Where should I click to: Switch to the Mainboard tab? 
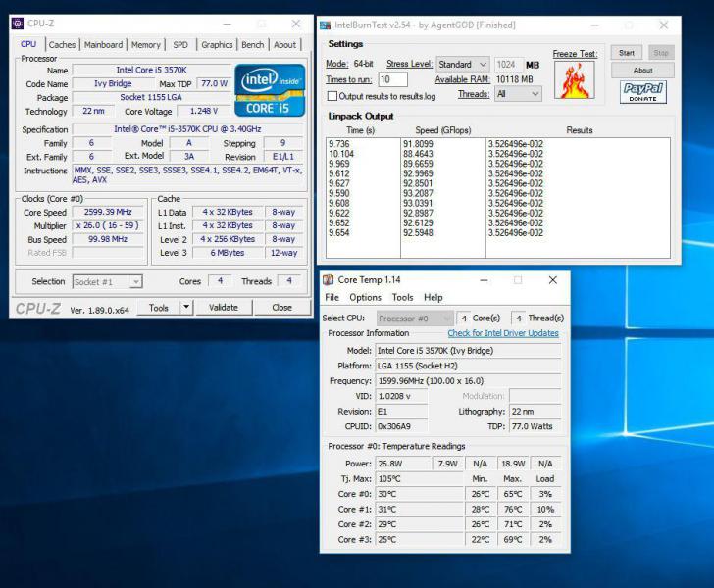click(x=103, y=44)
